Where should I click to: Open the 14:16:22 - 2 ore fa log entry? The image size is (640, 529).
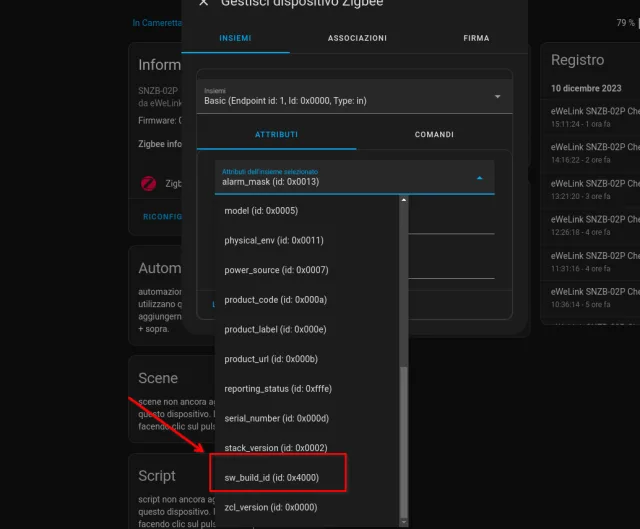click(x=595, y=153)
